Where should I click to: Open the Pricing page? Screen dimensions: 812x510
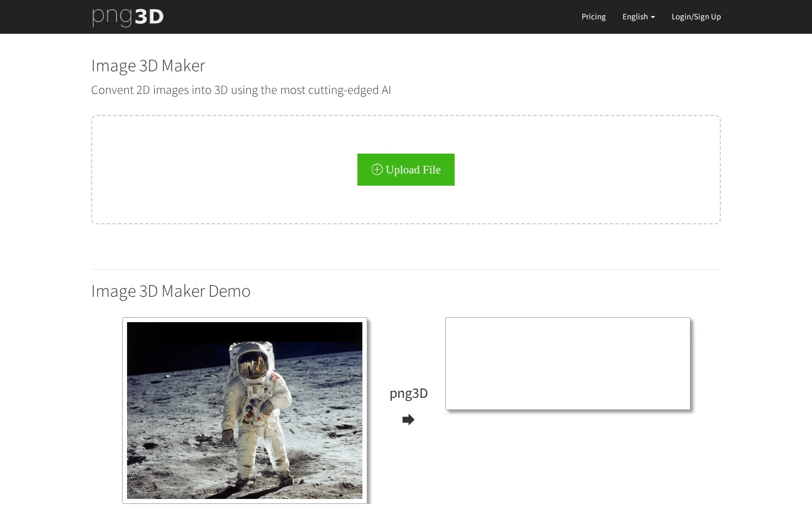[593, 17]
